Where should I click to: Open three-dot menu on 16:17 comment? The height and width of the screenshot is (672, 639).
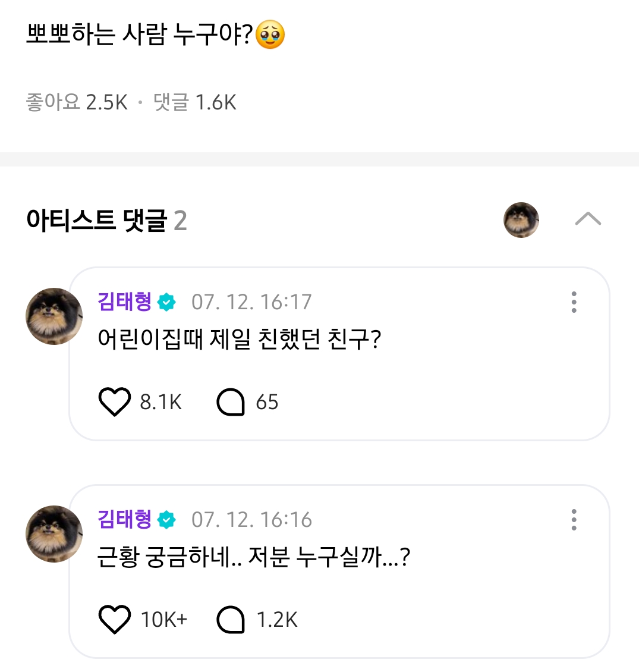click(x=574, y=302)
